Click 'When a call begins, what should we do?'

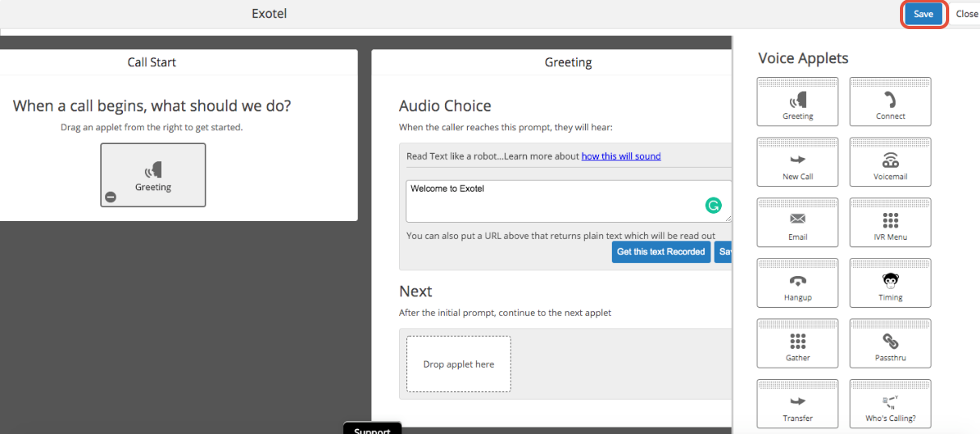point(152,106)
